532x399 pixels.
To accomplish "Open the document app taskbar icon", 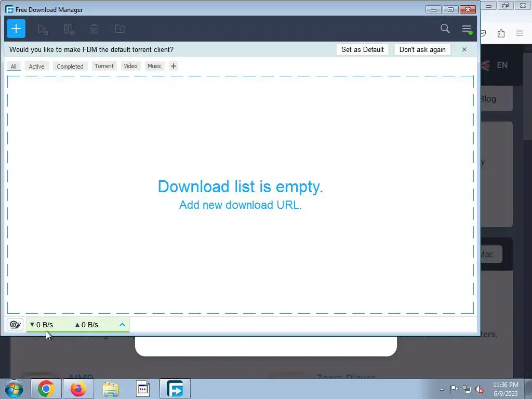I will pyautogui.click(x=143, y=389).
